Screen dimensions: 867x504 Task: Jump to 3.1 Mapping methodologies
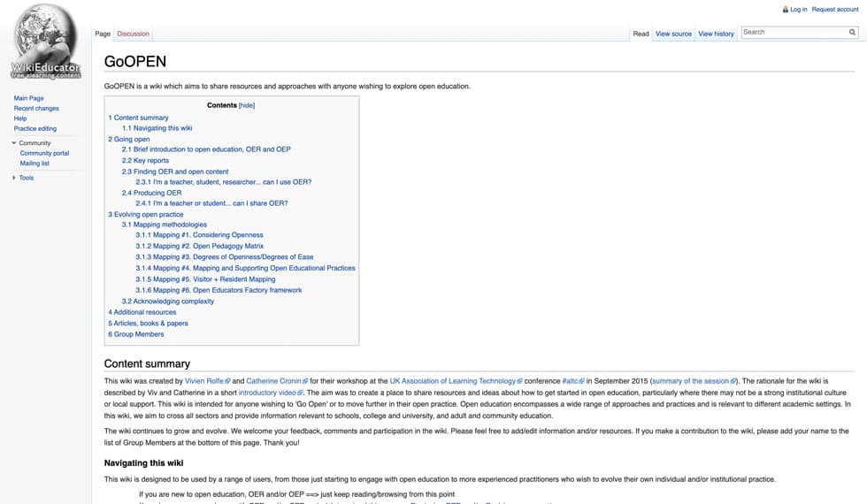pyautogui.click(x=165, y=225)
